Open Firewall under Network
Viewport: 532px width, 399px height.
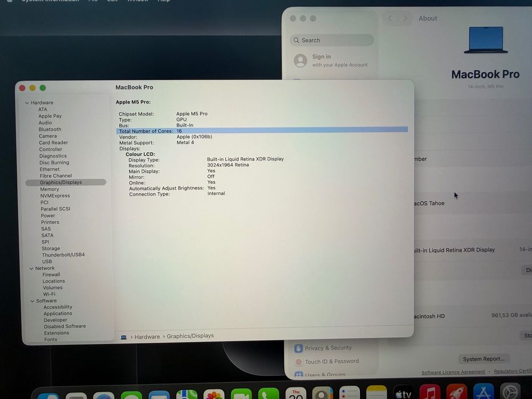(x=51, y=275)
